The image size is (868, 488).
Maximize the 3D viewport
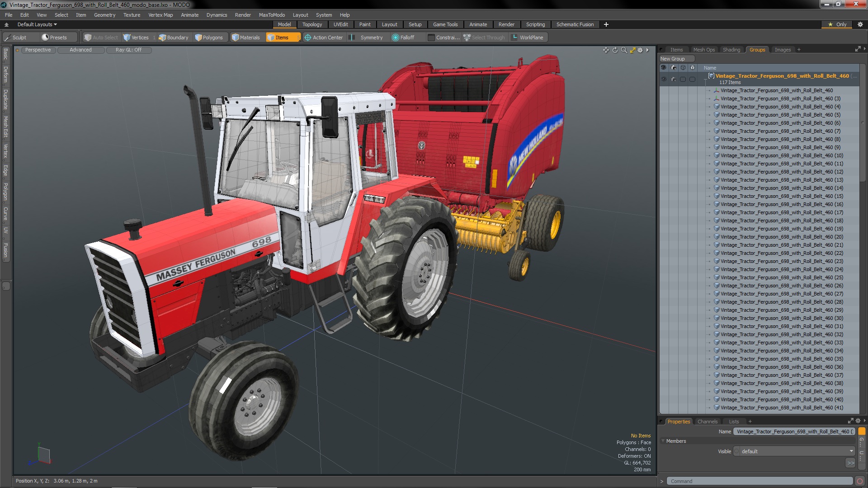[x=632, y=50]
